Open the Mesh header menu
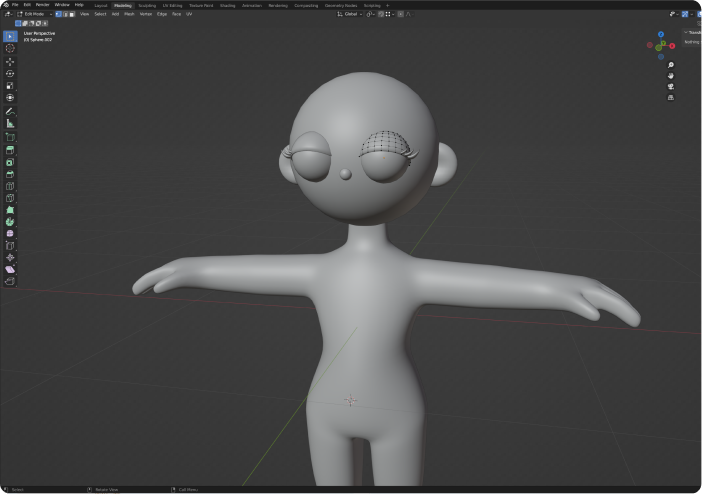The image size is (702, 494). tap(129, 14)
